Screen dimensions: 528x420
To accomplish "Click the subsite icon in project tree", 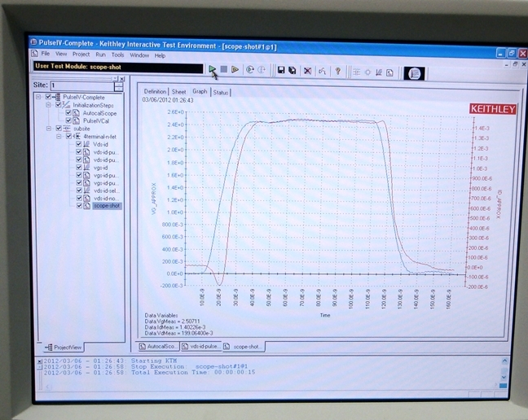I will pyautogui.click(x=67, y=129).
